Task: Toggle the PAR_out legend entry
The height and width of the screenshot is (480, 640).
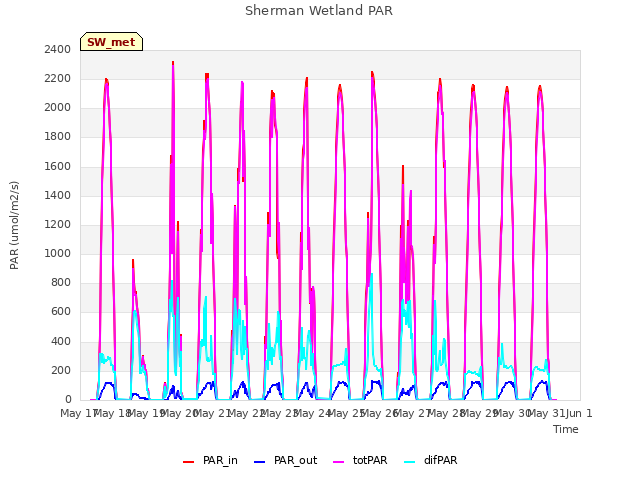Action: point(285,460)
